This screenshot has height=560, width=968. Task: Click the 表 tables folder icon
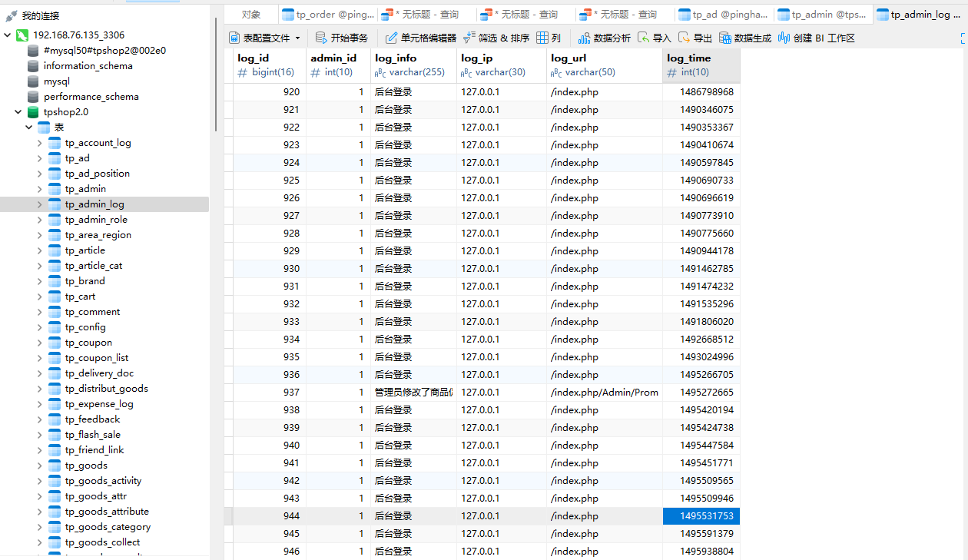[x=44, y=128]
